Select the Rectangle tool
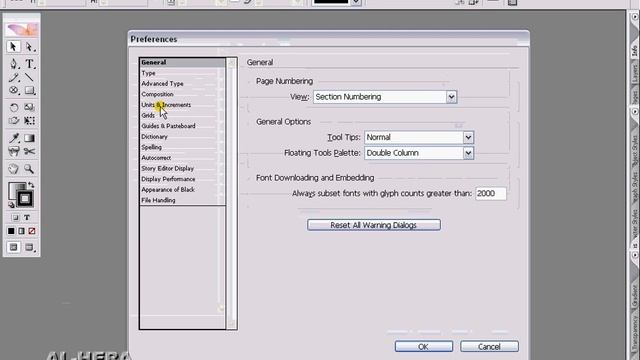This screenshot has height=360, width=640. pos(29,90)
